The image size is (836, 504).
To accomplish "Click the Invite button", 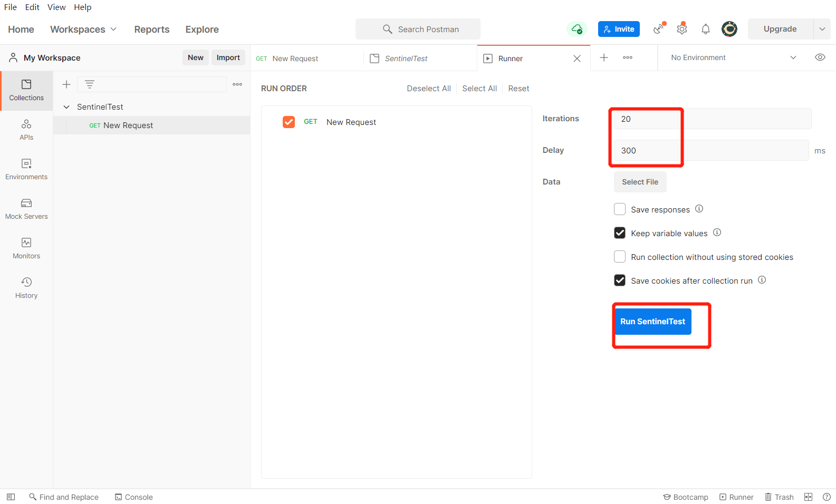I will point(619,29).
